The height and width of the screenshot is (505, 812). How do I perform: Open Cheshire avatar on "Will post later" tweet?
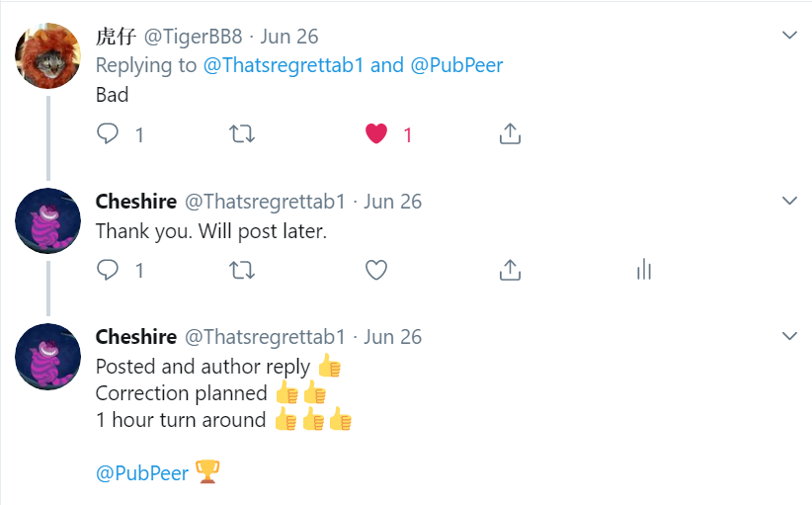(47, 220)
